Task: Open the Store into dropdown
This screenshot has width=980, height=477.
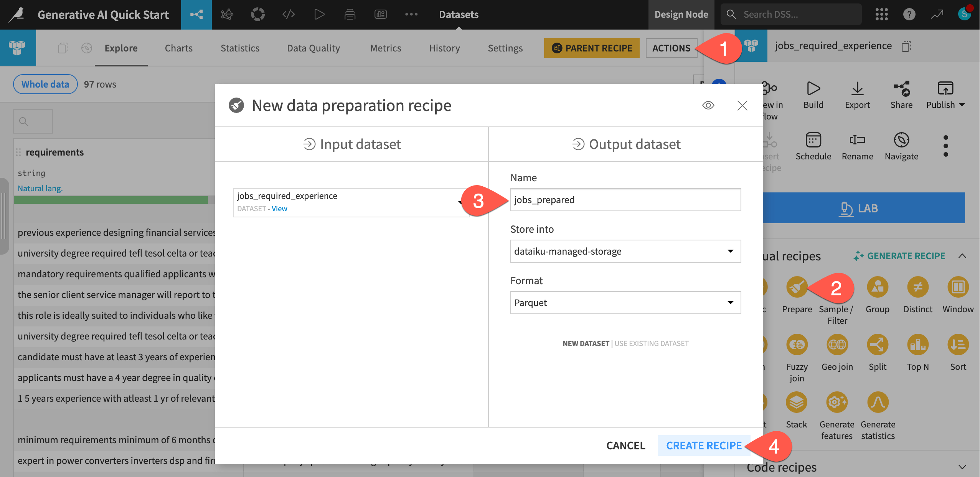Action: (625, 251)
